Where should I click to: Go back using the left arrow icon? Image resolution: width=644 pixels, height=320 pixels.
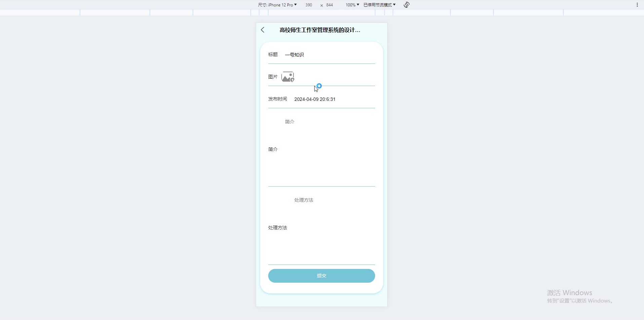263,30
